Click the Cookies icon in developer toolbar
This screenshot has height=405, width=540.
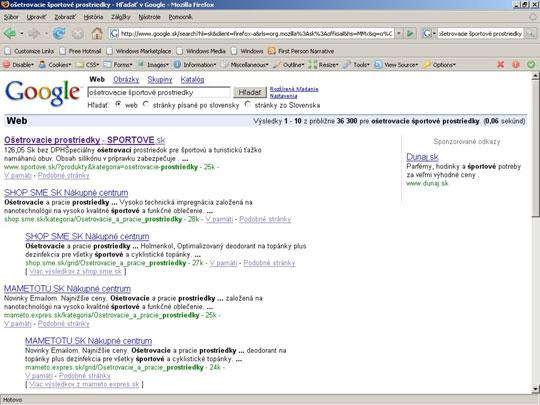coord(42,64)
